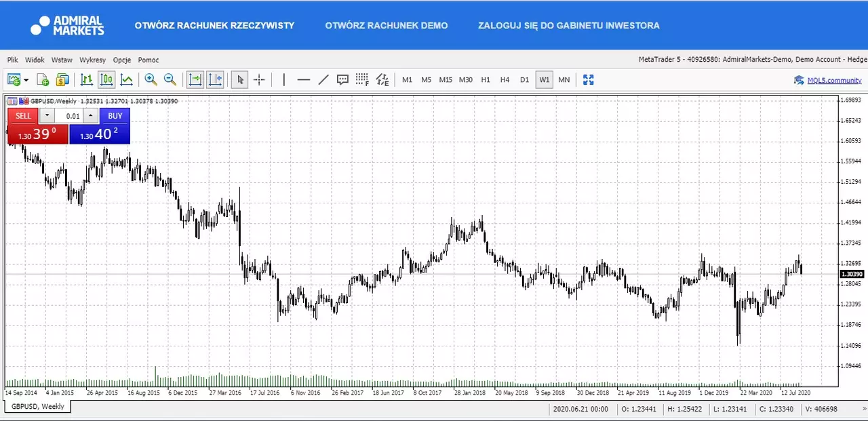This screenshot has height=421, width=868.
Task: Increase trade volume with up arrow
Action: pos(91,116)
